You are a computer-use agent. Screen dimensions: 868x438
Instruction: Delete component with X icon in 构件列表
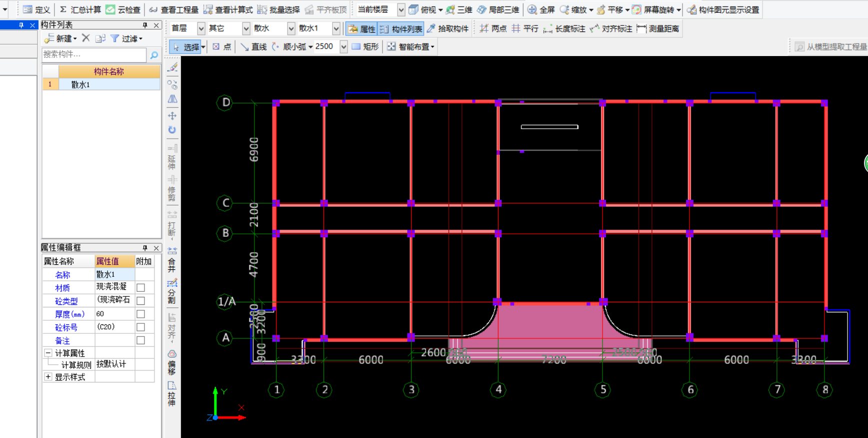point(86,38)
